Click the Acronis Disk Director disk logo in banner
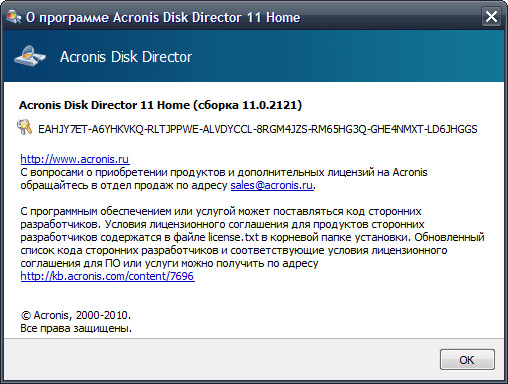The width and height of the screenshot is (508, 384). 30,56
